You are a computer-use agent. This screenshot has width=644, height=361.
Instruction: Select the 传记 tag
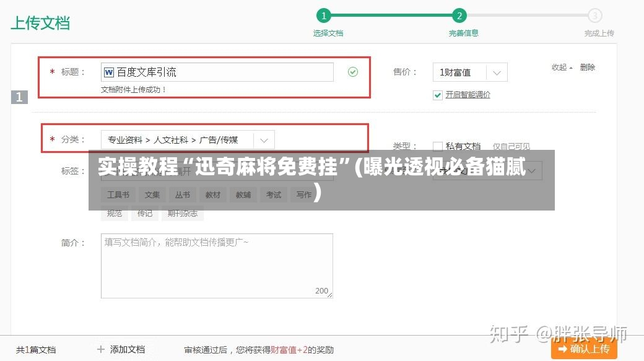click(x=144, y=214)
